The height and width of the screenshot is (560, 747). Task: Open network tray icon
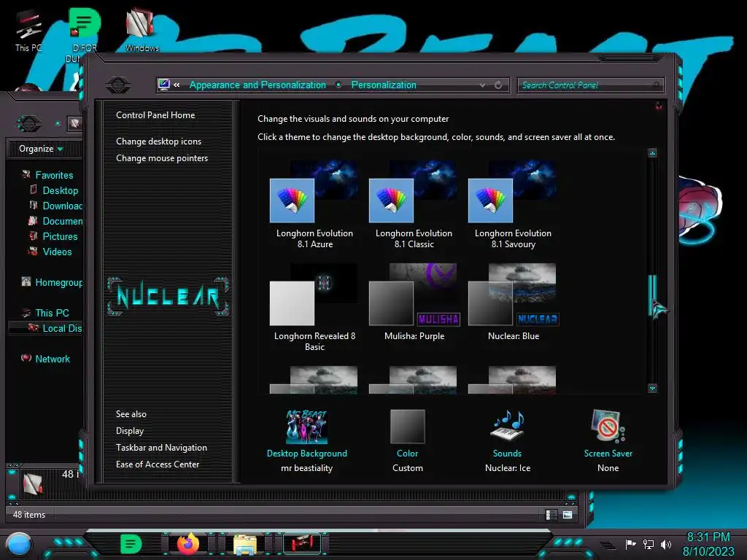(x=649, y=544)
